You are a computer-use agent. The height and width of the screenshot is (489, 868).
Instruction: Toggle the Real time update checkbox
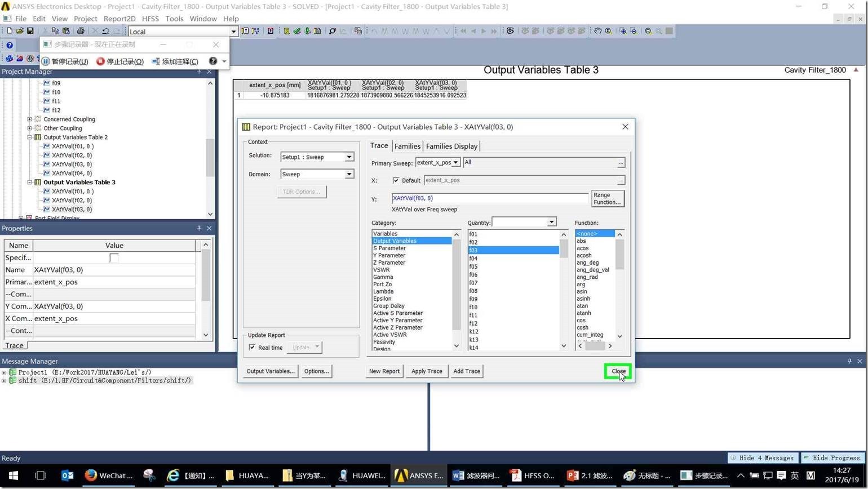[x=252, y=348]
